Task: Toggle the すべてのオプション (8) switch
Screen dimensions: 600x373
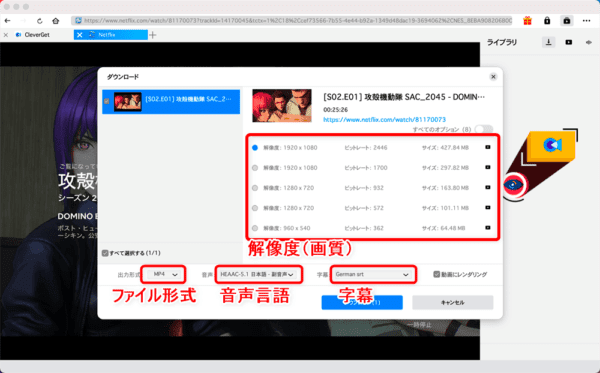Action: coord(484,129)
